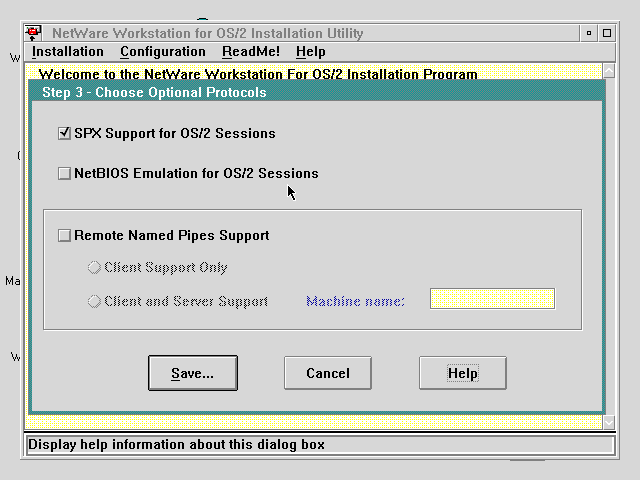Open the ReadMe! menu
Screen dimensions: 640x480
(251, 52)
